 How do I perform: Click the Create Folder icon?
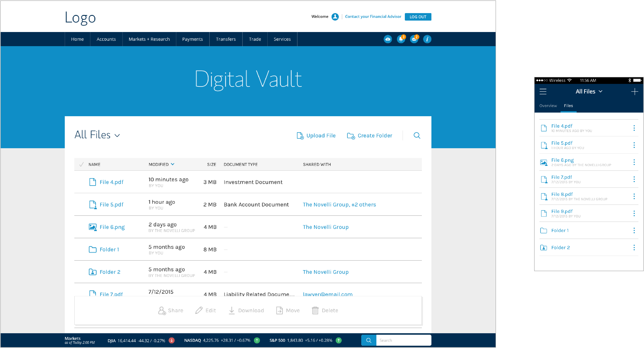point(351,136)
